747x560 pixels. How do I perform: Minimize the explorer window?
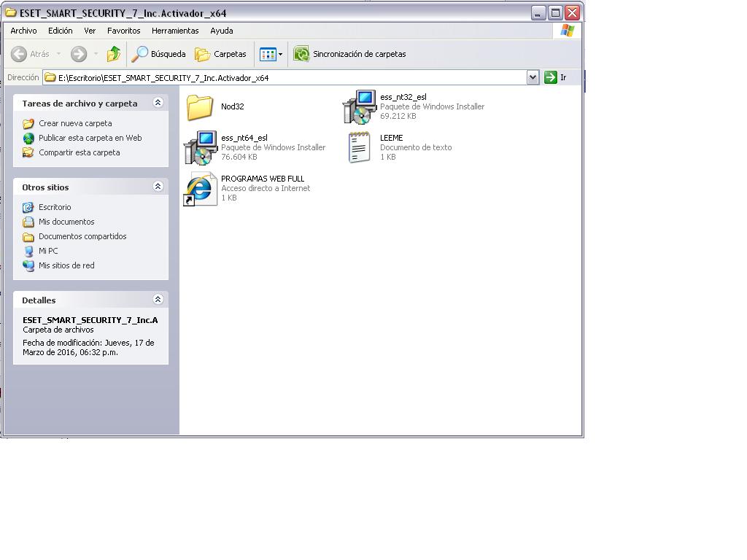(538, 13)
